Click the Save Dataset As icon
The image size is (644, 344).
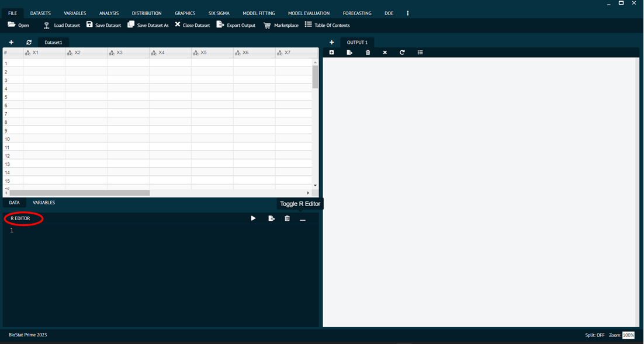pos(131,25)
